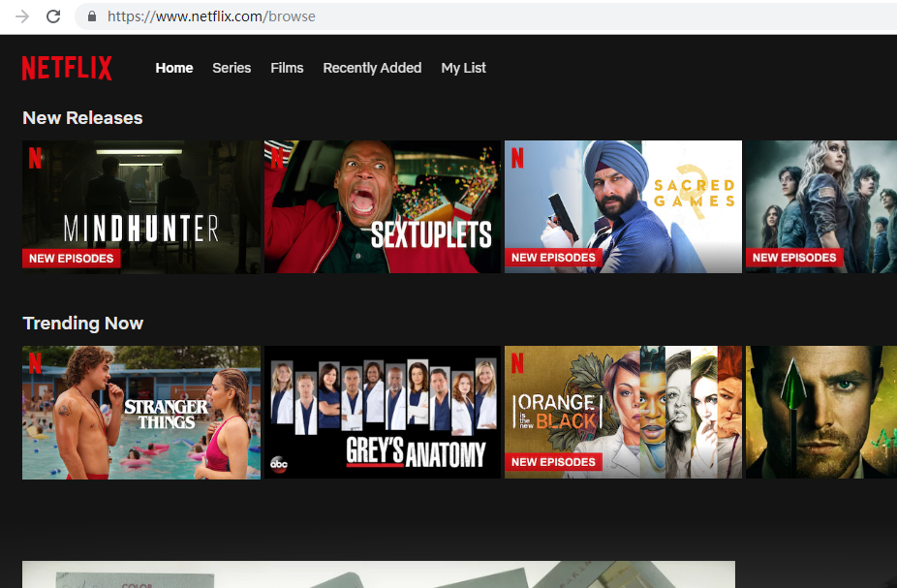Viewport: 897px width, 588px height.
Task: Open the green arrow show thumbnail
Action: (x=821, y=413)
